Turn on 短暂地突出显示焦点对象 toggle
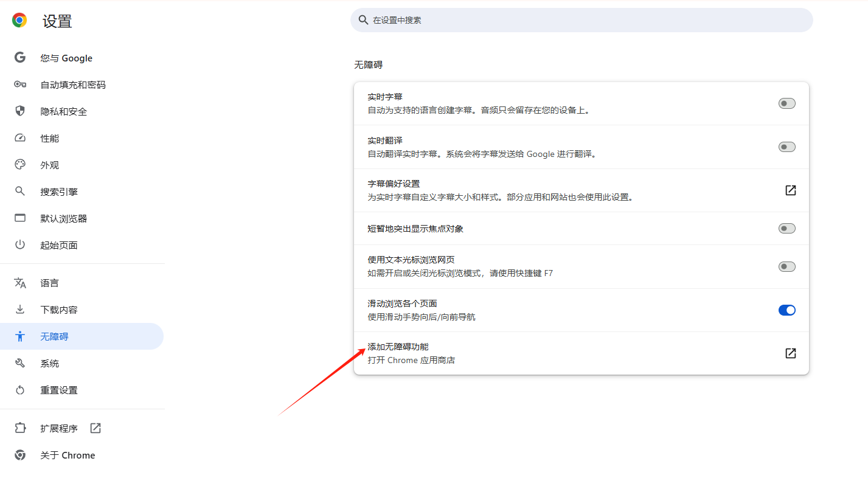The width and height of the screenshot is (868, 492). tap(787, 229)
